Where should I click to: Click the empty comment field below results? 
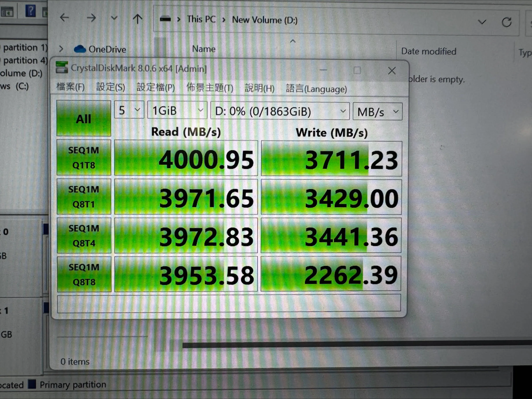pyautogui.click(x=229, y=303)
